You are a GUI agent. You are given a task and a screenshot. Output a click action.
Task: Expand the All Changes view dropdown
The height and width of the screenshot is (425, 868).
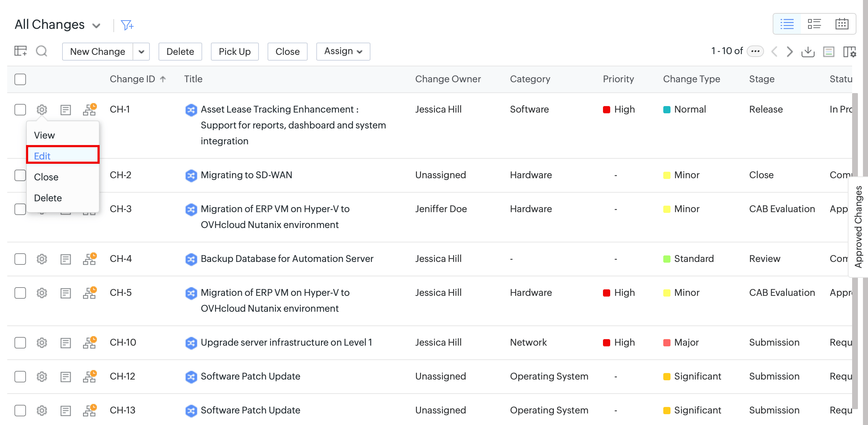(x=96, y=26)
